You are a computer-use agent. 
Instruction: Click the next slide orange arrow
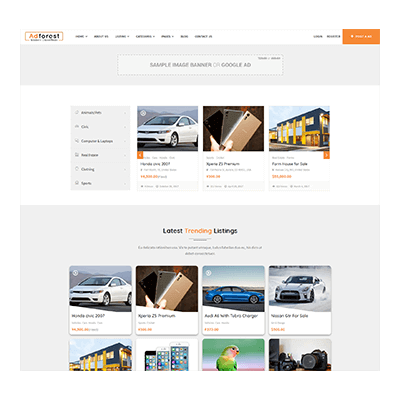pyautogui.click(x=326, y=155)
